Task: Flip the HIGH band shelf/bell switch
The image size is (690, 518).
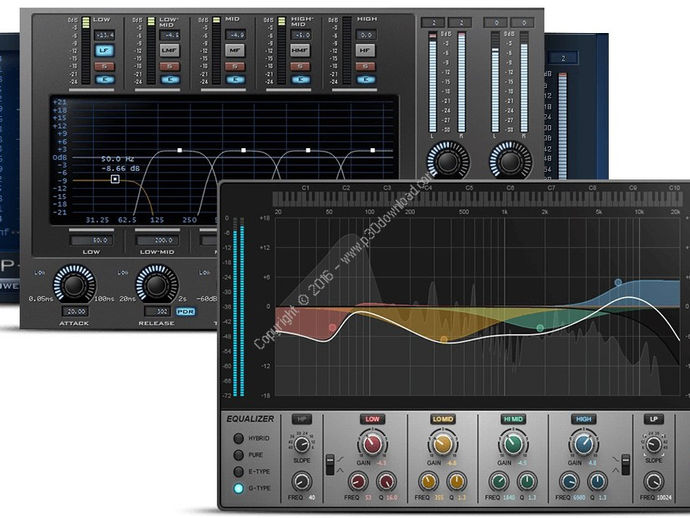Action: 625,465
